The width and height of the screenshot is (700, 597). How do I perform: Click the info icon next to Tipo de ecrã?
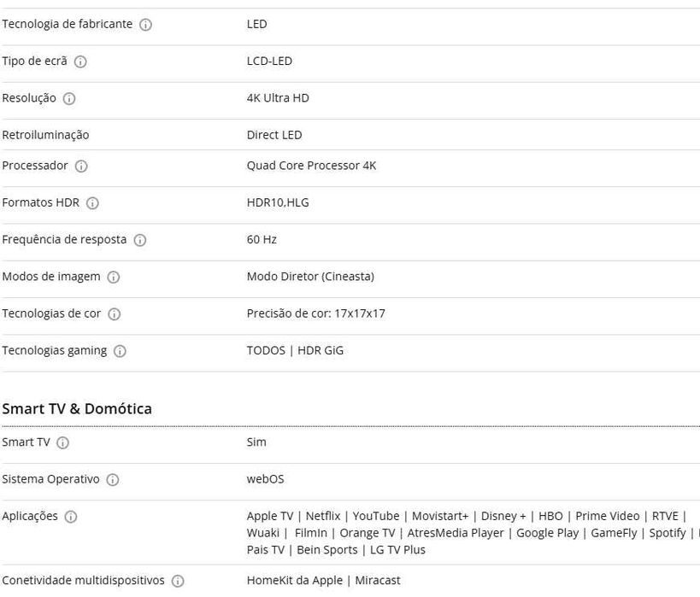tap(80, 61)
